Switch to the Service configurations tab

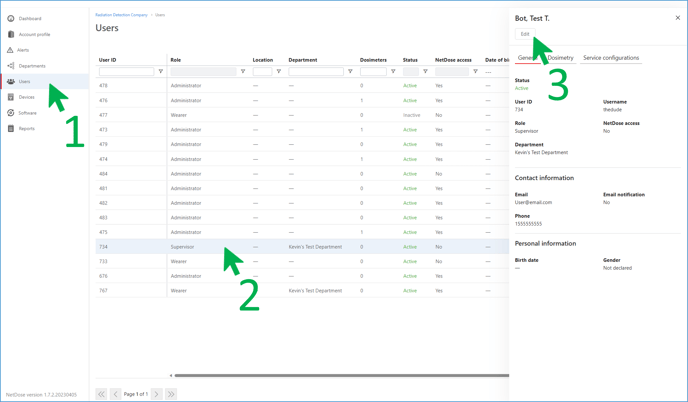pyautogui.click(x=611, y=58)
